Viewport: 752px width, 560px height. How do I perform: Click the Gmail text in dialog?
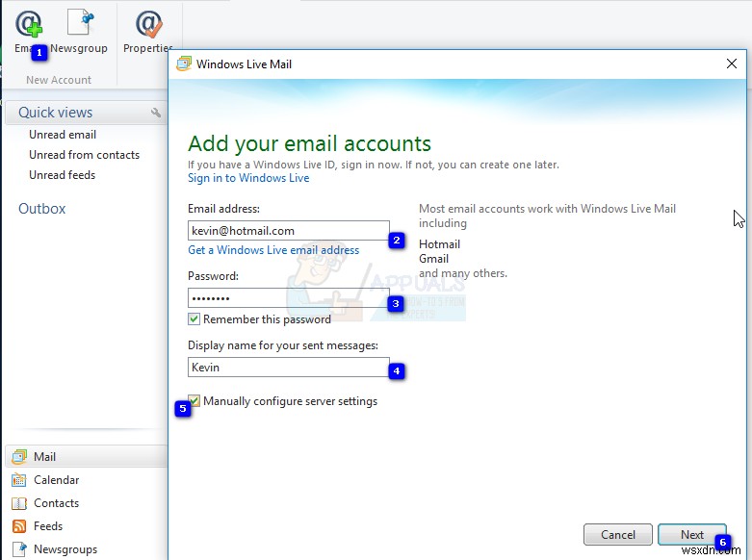coord(433,259)
